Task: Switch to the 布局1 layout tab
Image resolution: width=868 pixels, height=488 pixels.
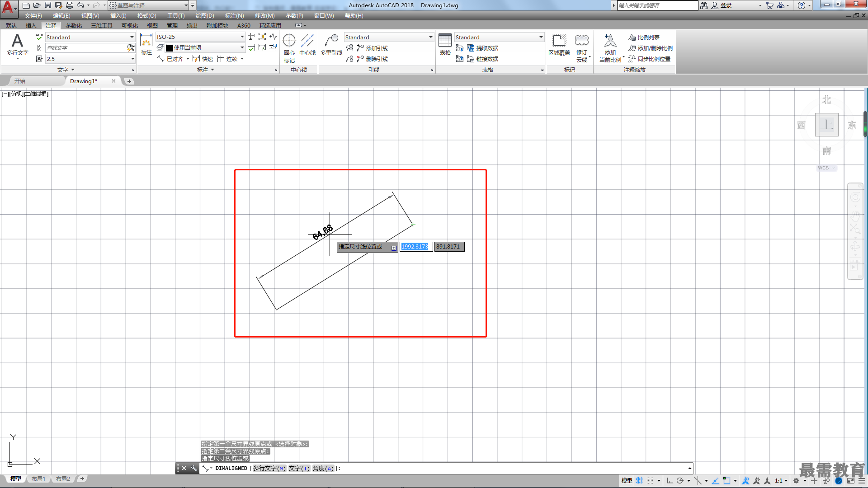Action: click(x=38, y=479)
